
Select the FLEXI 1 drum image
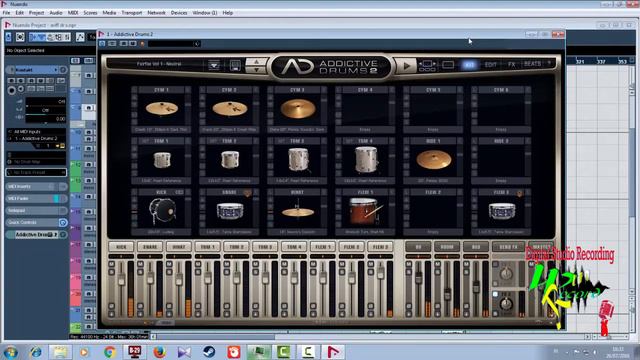click(365, 211)
